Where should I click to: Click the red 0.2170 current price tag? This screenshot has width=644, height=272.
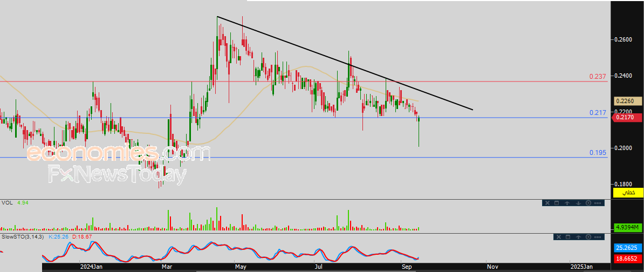tap(628, 117)
